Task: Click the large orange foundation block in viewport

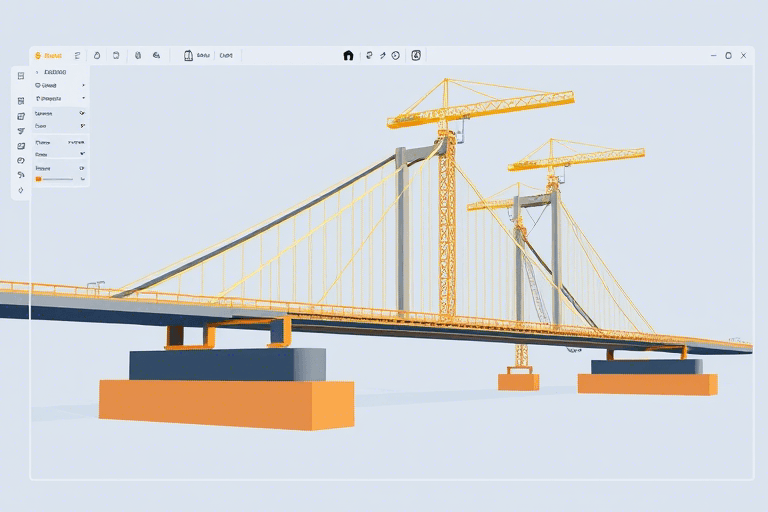Action: pyautogui.click(x=226, y=403)
